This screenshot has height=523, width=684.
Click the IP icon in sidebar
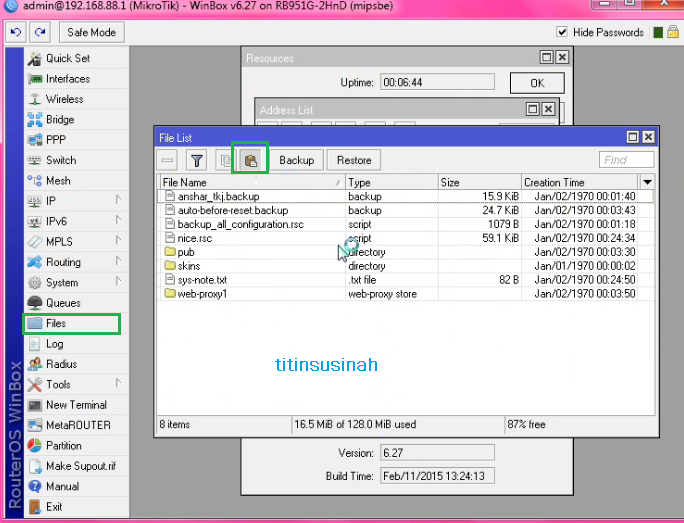(x=34, y=201)
